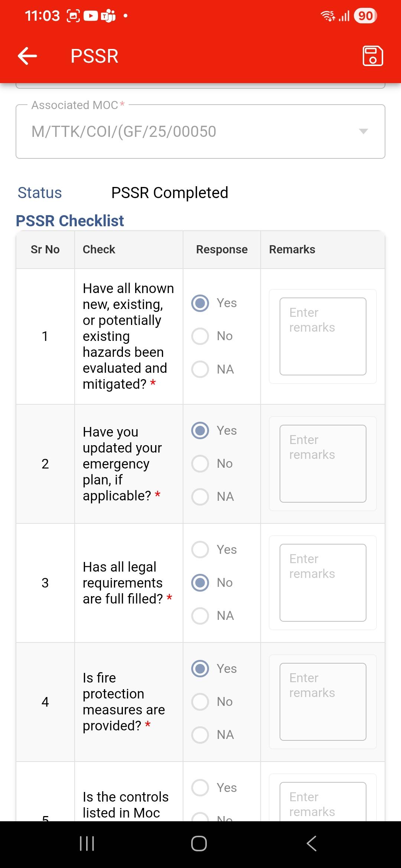Select NA for emergency plan question
The image size is (401, 868).
click(x=200, y=497)
